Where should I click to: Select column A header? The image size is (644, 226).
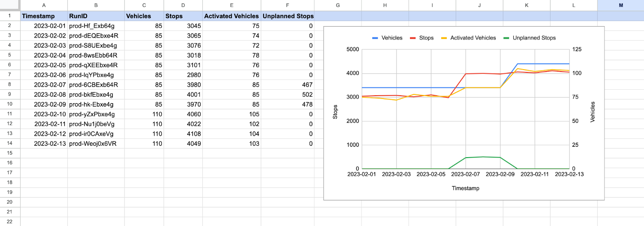point(44,5)
